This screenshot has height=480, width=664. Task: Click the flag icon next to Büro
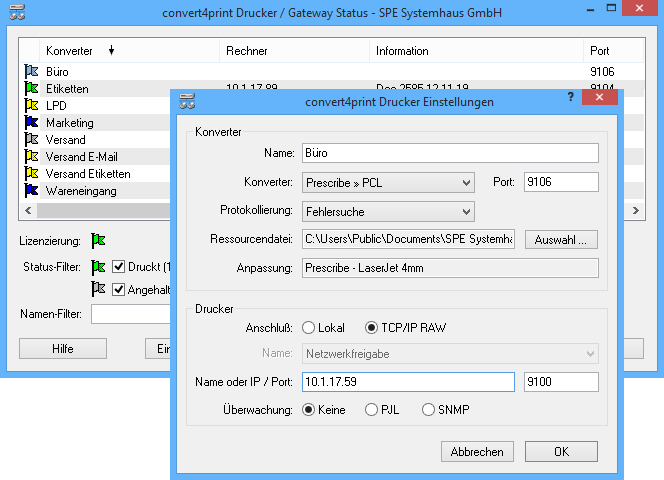pyautogui.click(x=30, y=72)
